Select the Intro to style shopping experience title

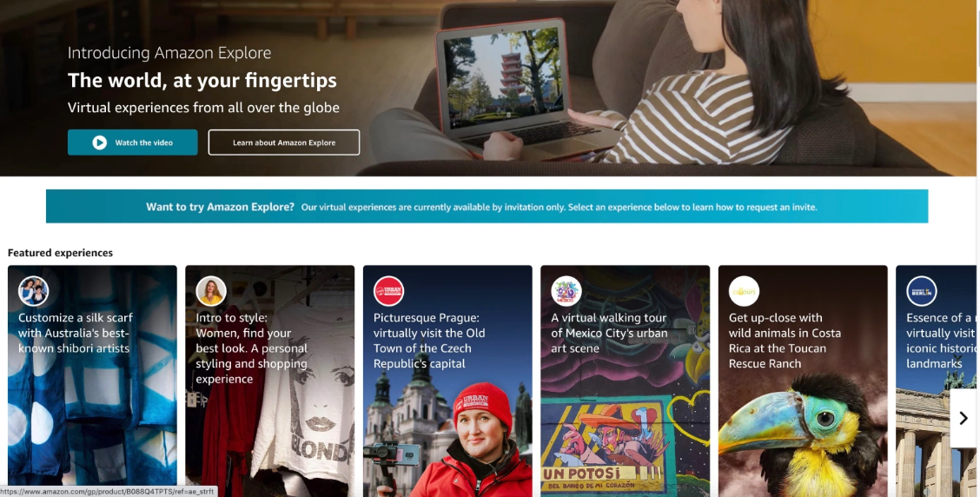point(251,348)
